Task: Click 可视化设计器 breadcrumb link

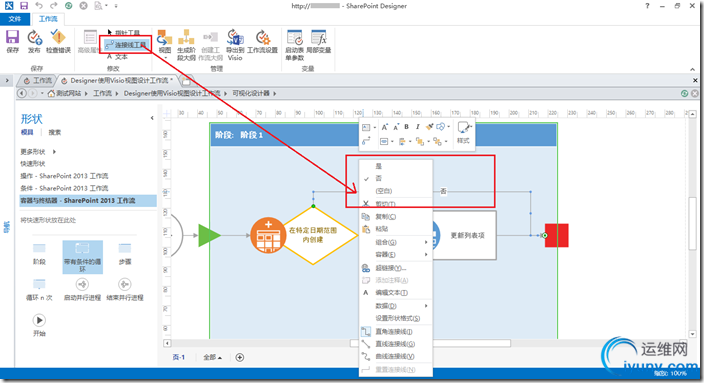Action: coord(251,93)
